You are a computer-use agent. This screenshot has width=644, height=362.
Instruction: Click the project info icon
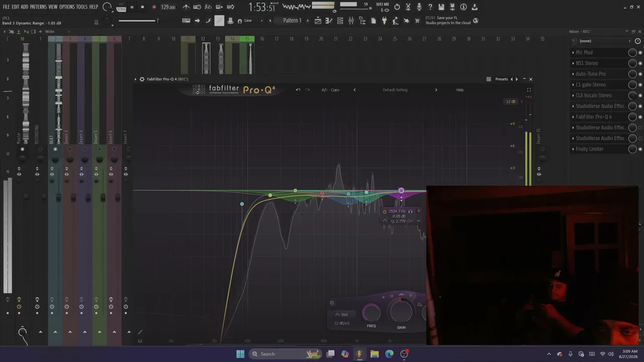click(463, 7)
